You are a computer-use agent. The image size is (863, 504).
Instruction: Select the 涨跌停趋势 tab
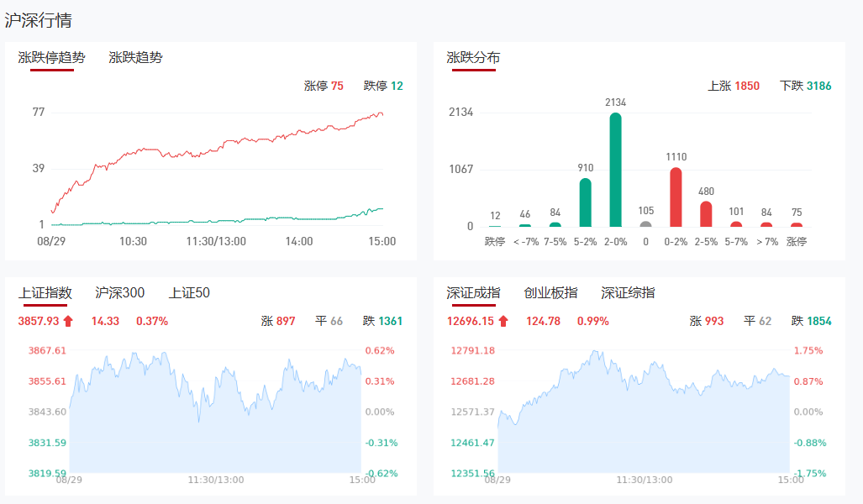point(51,58)
